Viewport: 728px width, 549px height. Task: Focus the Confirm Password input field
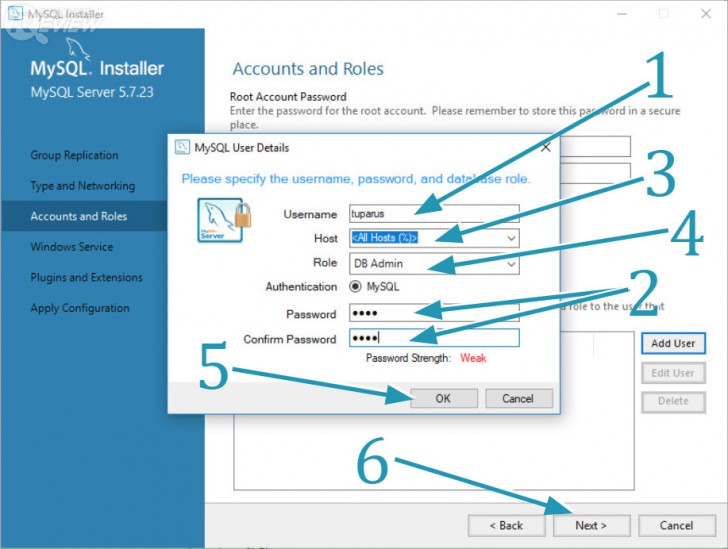434,338
